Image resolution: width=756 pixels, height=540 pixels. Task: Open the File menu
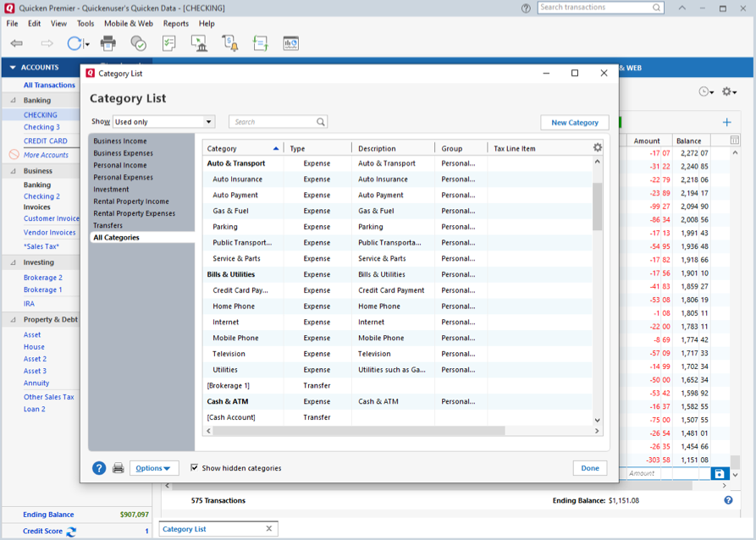[12, 23]
